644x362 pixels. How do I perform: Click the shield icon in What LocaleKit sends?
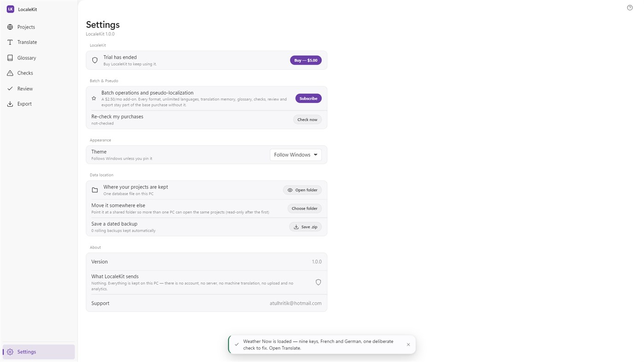pos(318,282)
